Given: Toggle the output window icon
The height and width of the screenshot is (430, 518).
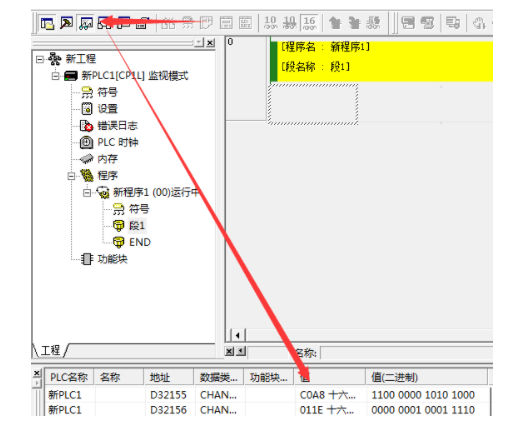Looking at the screenshot, I should tap(66, 23).
